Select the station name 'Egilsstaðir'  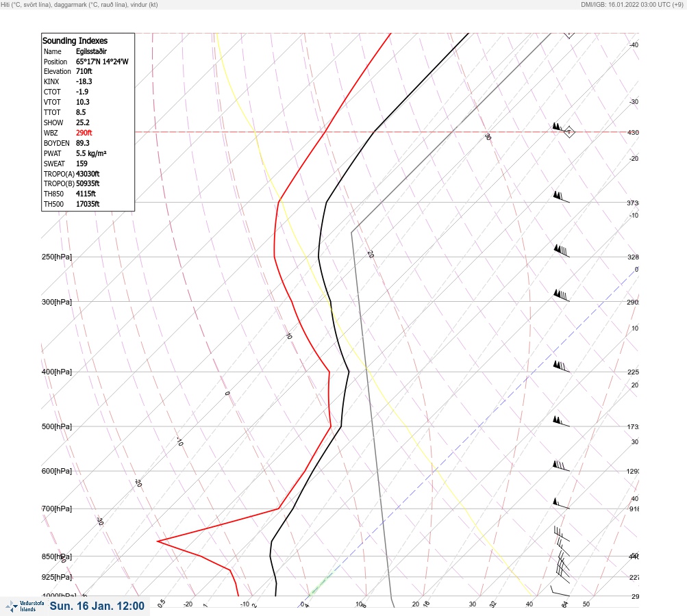click(91, 51)
